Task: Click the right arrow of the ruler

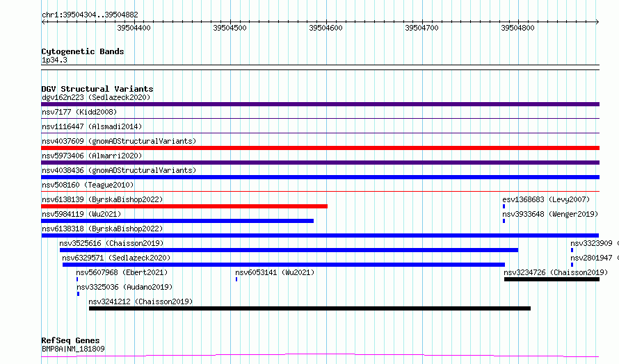Action: (597, 22)
